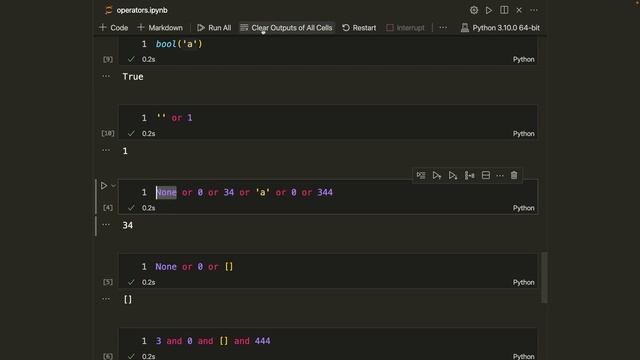Image resolution: width=640 pixels, height=360 pixels.
Task: Select the Python 3.10.0 64-bit kernel
Action: coord(500,28)
